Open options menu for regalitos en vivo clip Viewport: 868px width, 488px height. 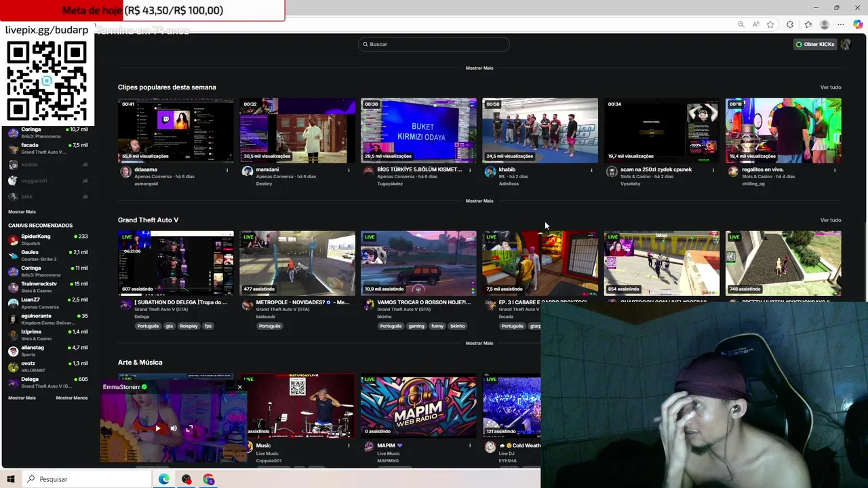point(834,170)
